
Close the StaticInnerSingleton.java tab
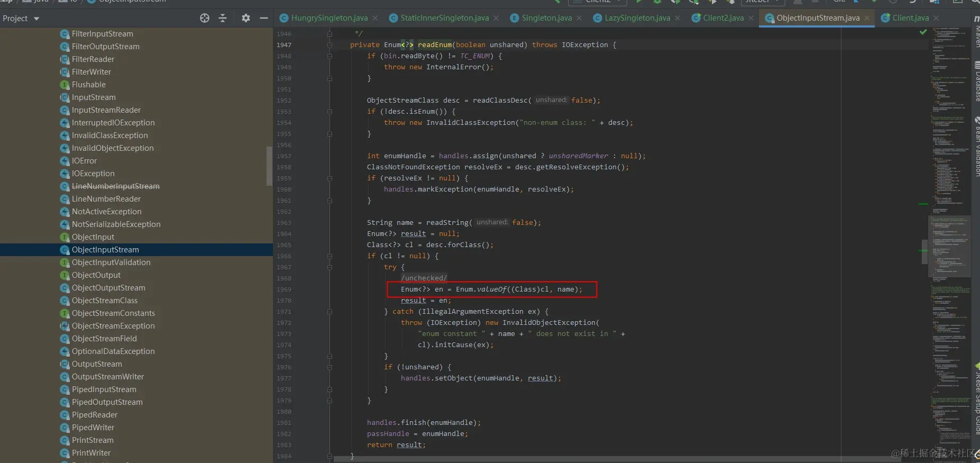(496, 18)
